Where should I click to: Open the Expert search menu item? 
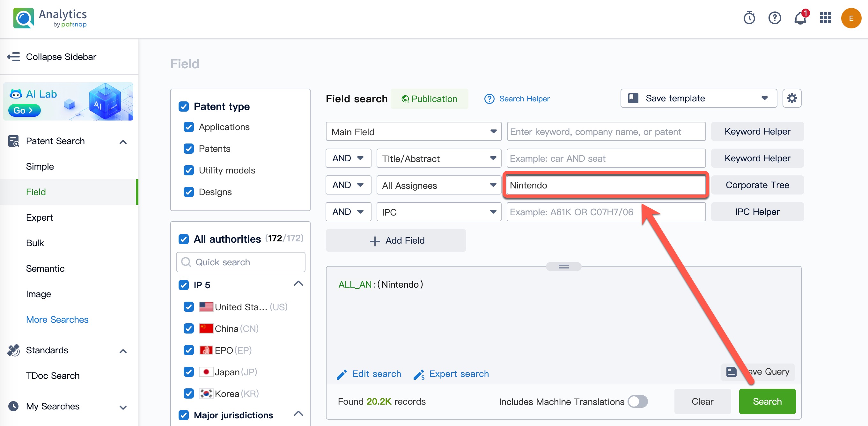point(40,217)
